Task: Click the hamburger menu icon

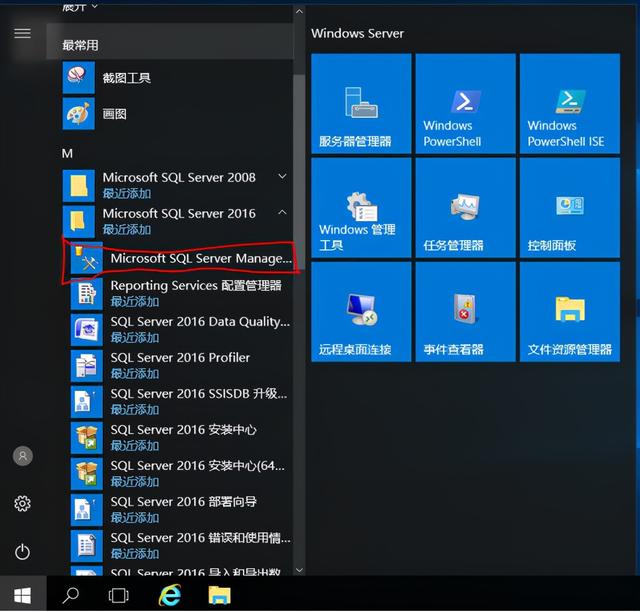Action: [22, 33]
